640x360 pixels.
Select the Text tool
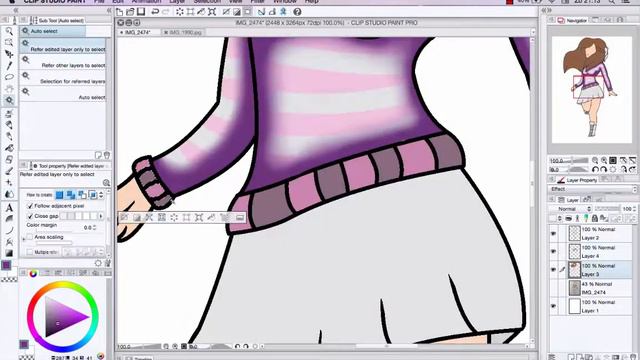pos(9,208)
